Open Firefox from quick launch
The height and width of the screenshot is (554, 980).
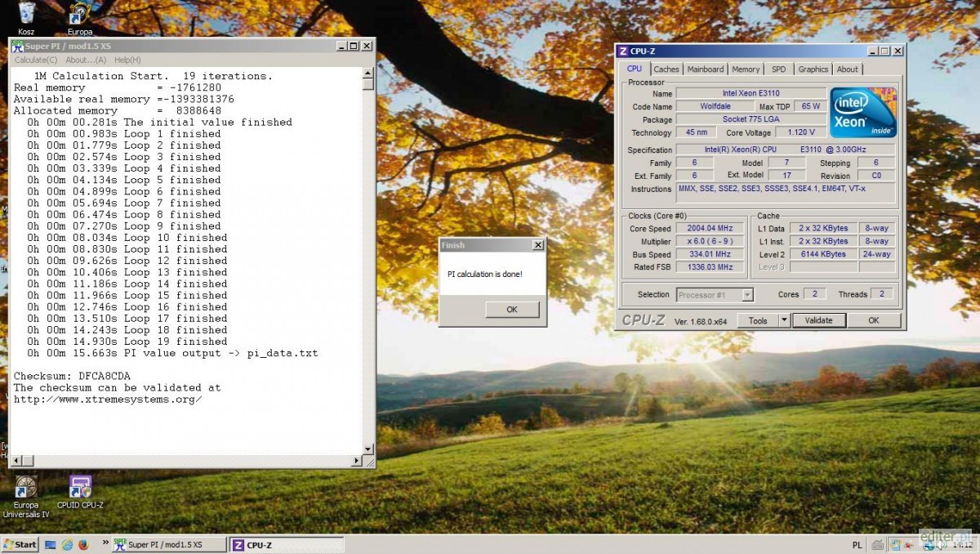[x=82, y=544]
